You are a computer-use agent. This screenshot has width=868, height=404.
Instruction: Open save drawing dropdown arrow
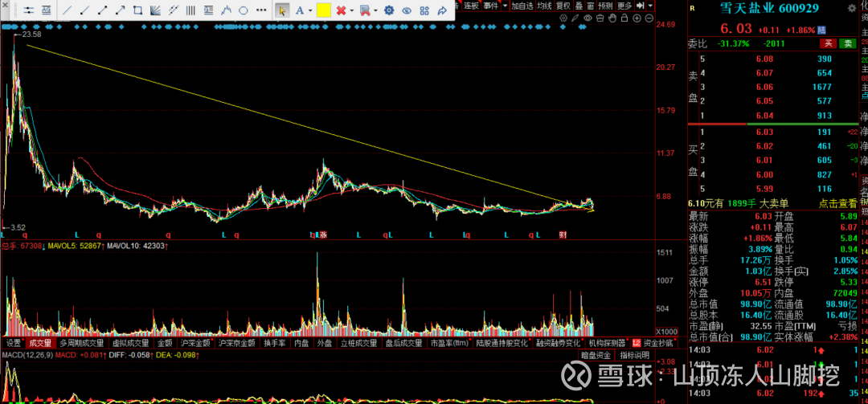pyautogui.click(x=375, y=10)
